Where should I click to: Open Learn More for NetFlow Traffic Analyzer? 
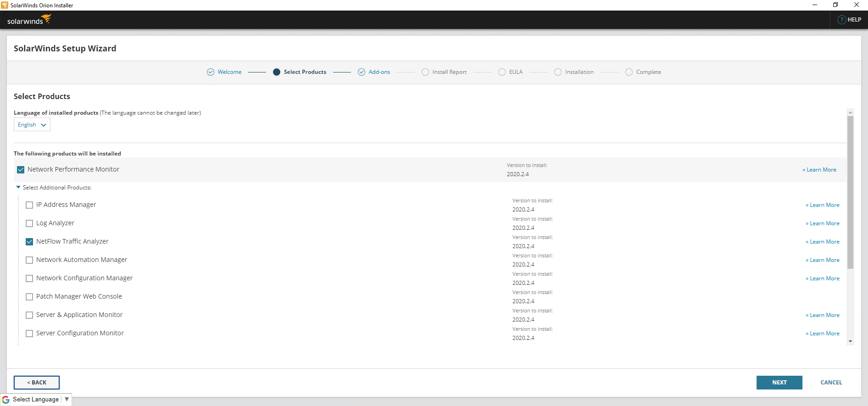tap(823, 242)
